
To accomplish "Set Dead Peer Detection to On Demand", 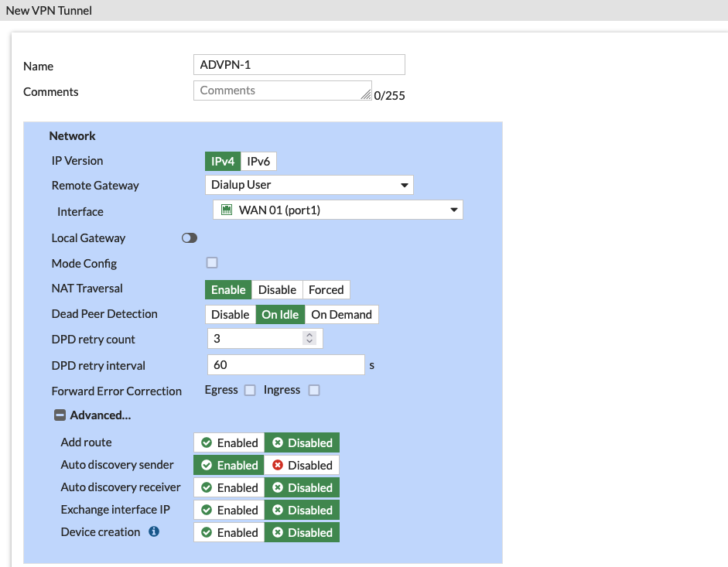I will (x=341, y=315).
